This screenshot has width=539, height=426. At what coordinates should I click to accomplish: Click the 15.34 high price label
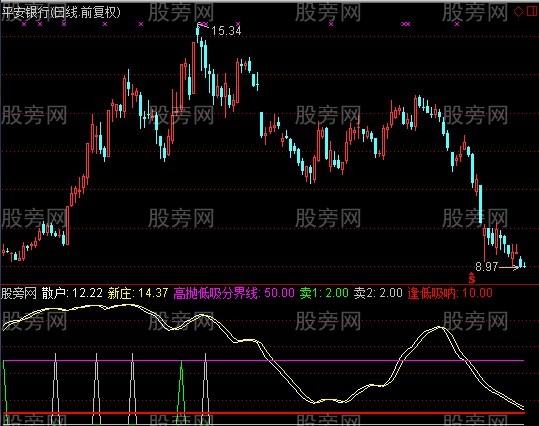tap(226, 31)
